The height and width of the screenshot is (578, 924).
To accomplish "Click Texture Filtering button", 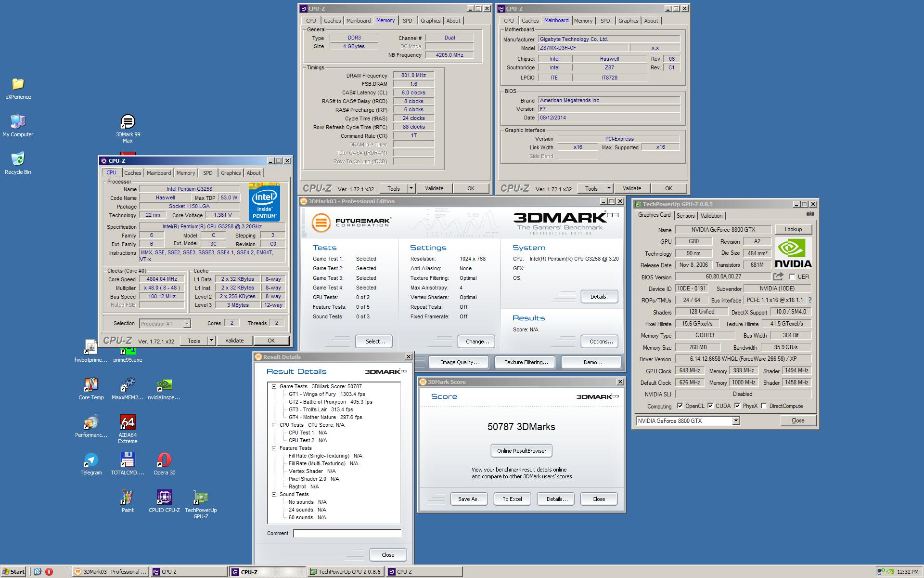I will click(526, 362).
